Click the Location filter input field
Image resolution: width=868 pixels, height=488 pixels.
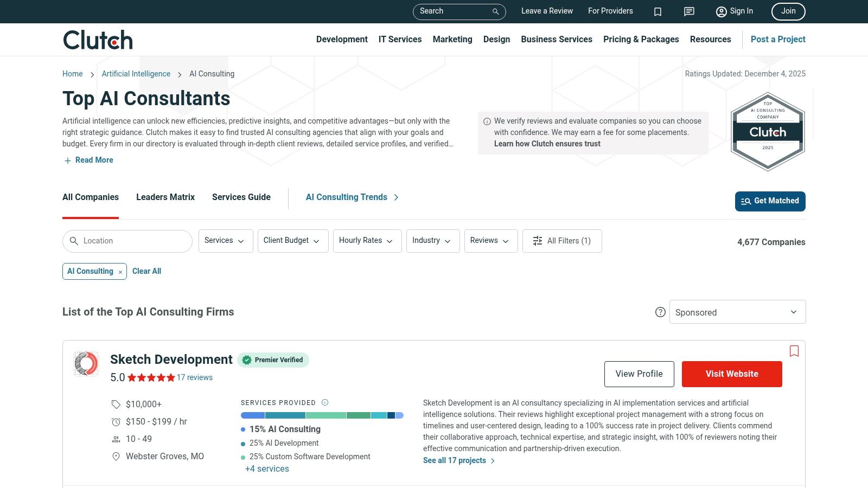point(127,241)
